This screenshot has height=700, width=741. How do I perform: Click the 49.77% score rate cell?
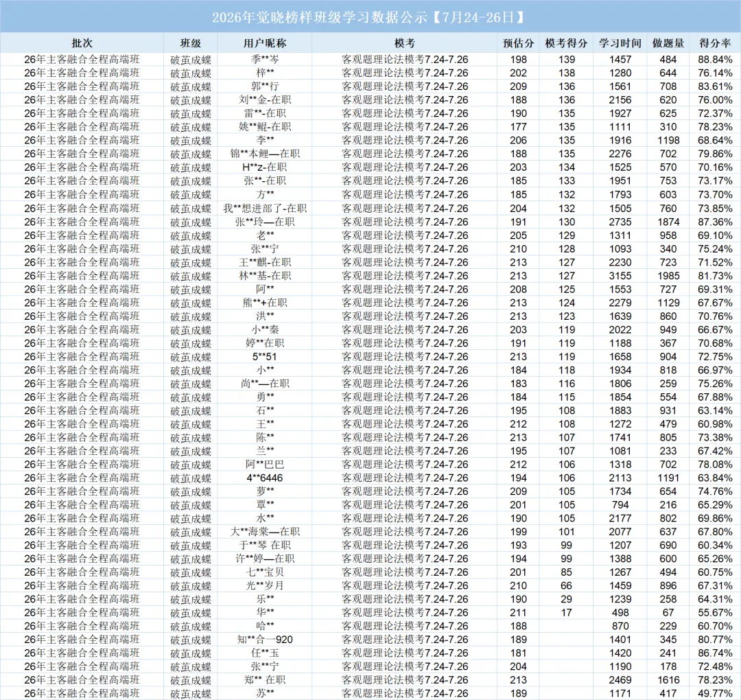[715, 693]
